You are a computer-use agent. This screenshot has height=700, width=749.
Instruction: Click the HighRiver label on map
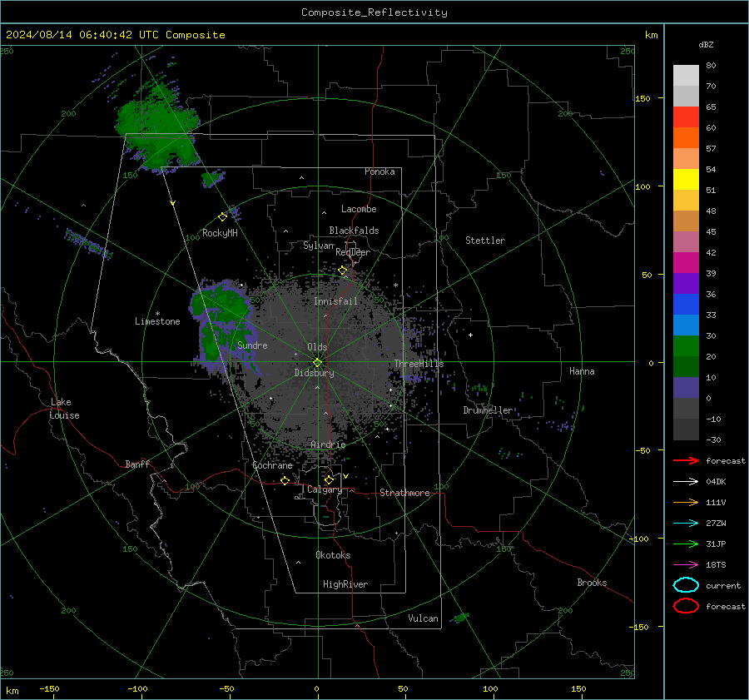coord(345,584)
